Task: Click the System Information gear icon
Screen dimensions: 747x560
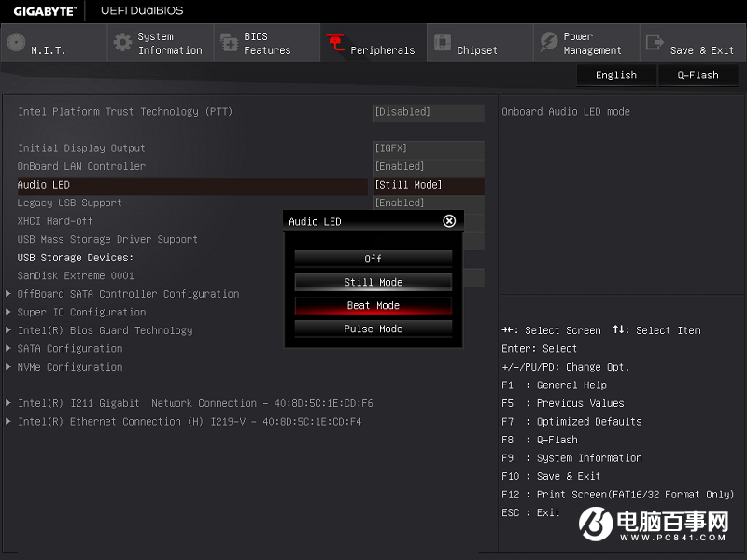Action: coord(122,43)
